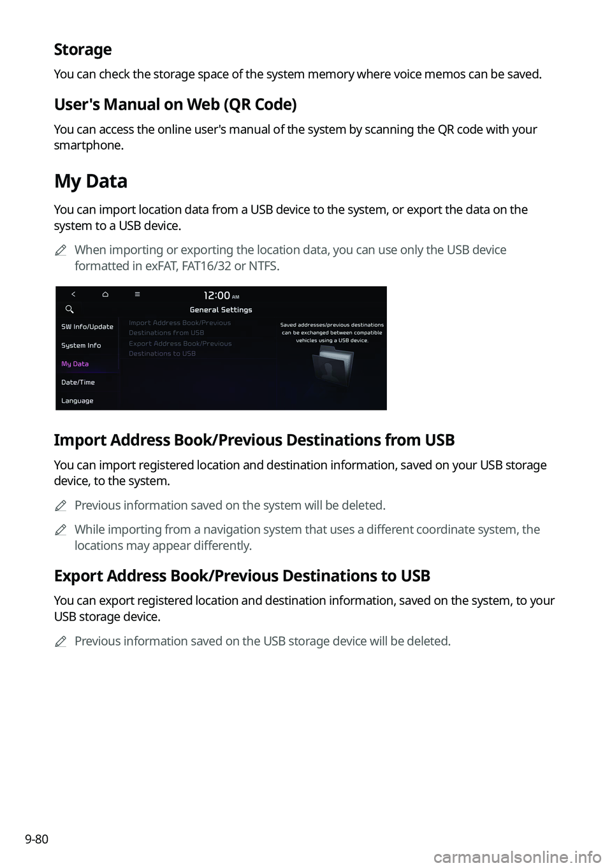Viewport: 612px width, 868px height.
Task: Open Date/Time settings
Action: point(78,382)
